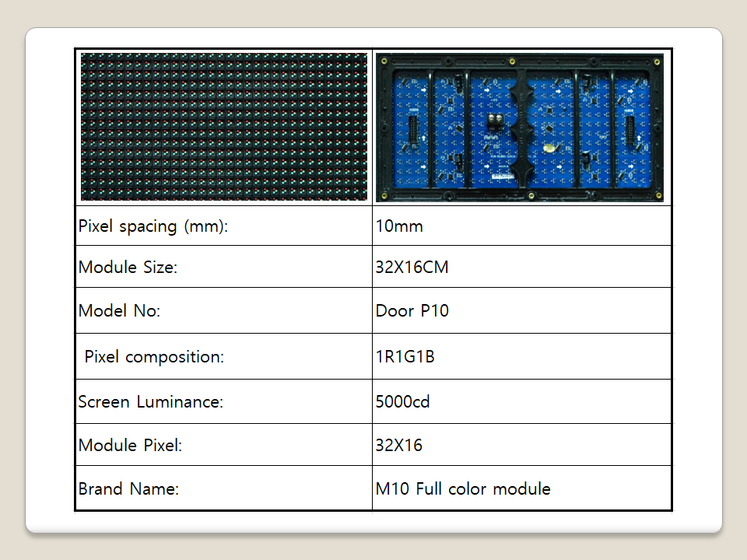Select the "Screen Luminance:" label cell

point(150,402)
